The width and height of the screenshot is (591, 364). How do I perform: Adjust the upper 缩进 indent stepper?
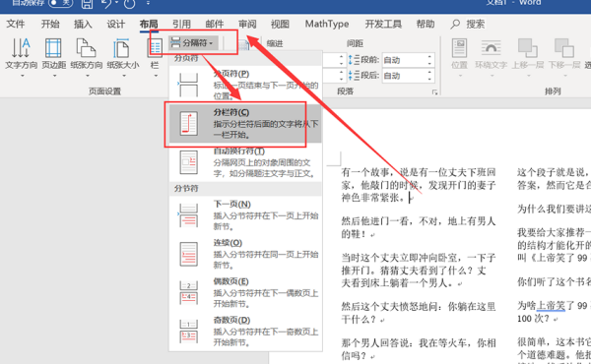point(341,60)
